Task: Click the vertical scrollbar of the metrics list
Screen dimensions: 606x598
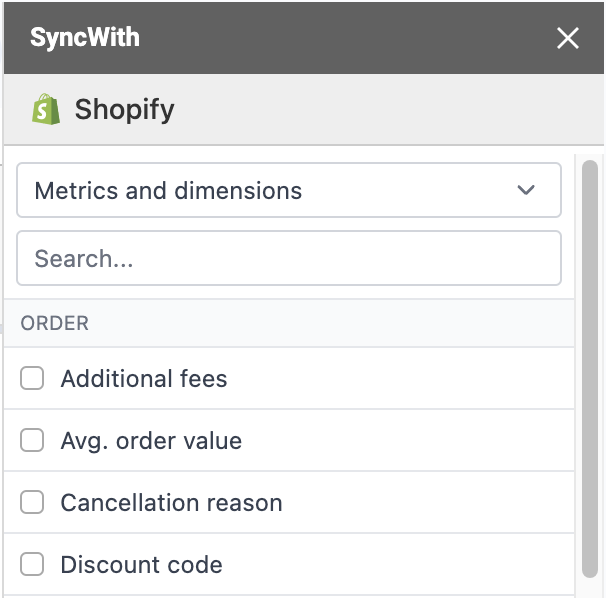Action: [x=590, y=369]
